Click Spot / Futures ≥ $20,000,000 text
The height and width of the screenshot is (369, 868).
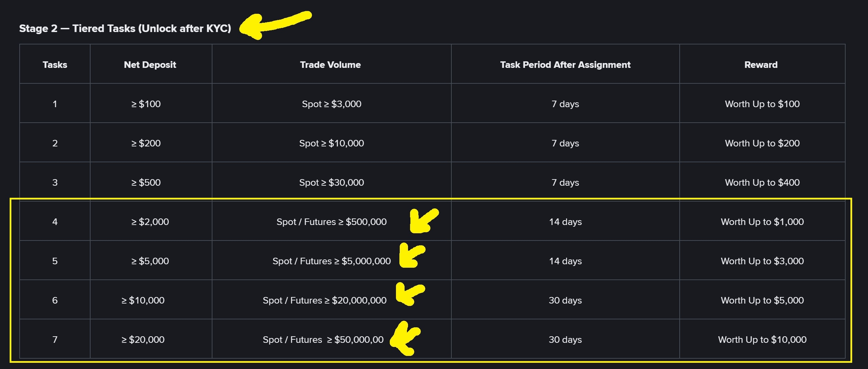pos(325,300)
